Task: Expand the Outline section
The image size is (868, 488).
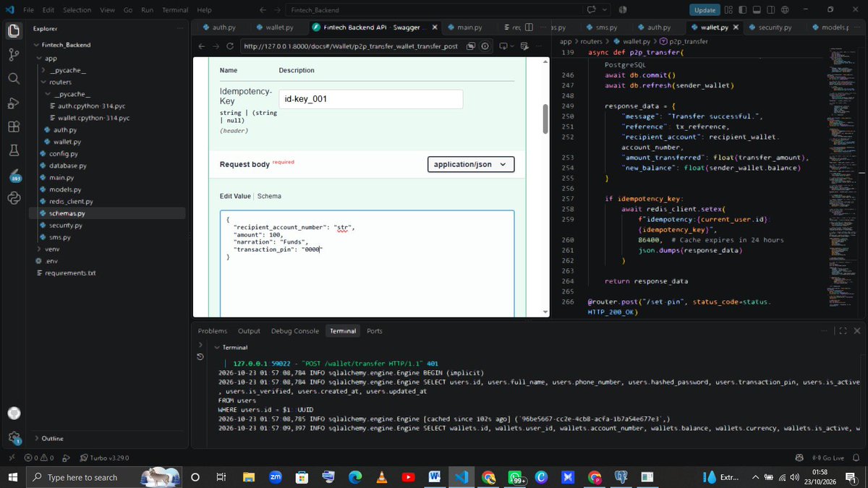Action: tap(36, 438)
